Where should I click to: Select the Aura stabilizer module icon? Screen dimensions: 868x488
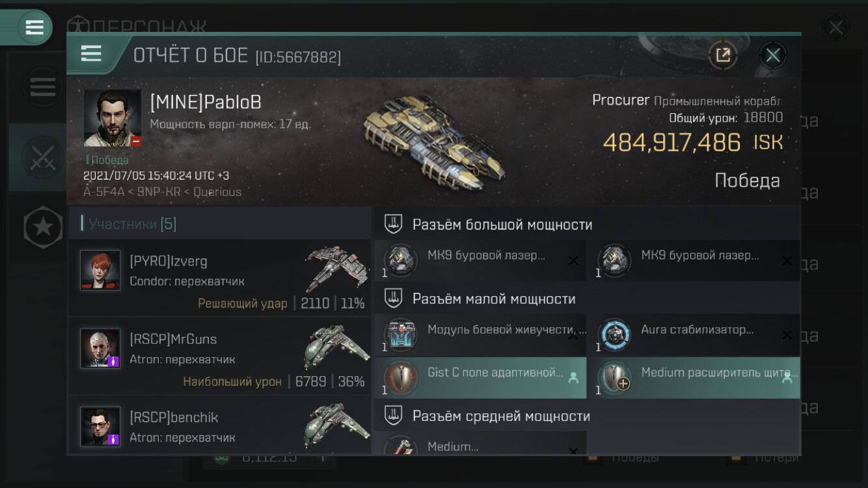pyautogui.click(x=614, y=335)
